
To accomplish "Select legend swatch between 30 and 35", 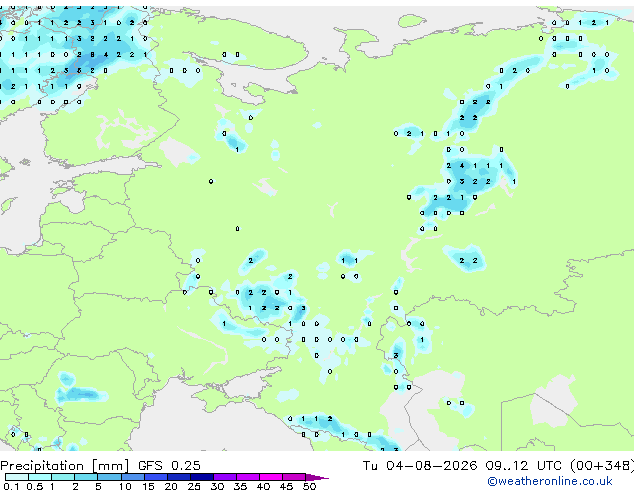I will tap(225, 477).
